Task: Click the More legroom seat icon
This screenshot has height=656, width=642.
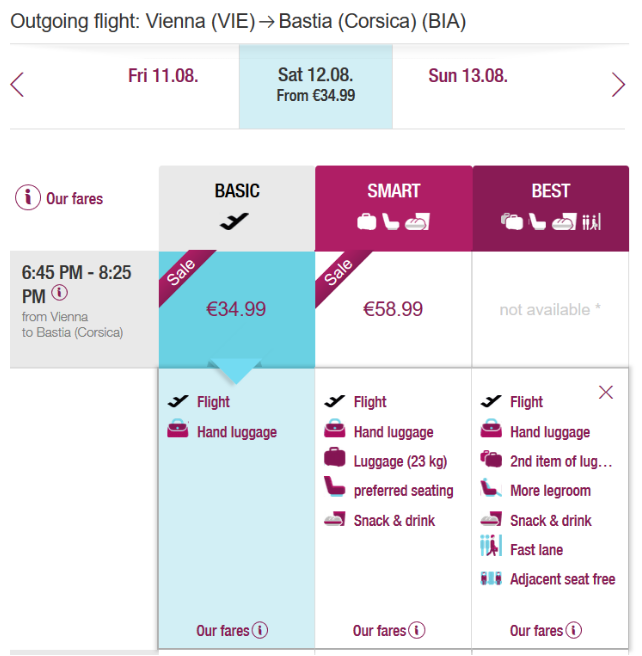Action: (x=491, y=488)
